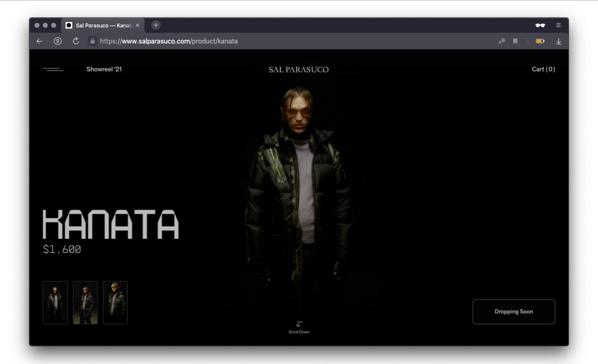Open the browser hamburger menu in tab bar
The image size is (598, 364).
558,25
